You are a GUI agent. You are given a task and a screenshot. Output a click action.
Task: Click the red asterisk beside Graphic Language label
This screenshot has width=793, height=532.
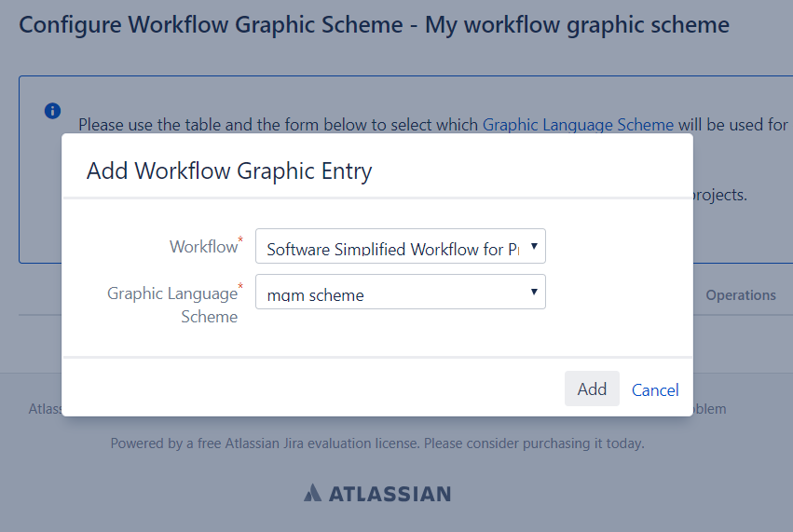tap(240, 288)
